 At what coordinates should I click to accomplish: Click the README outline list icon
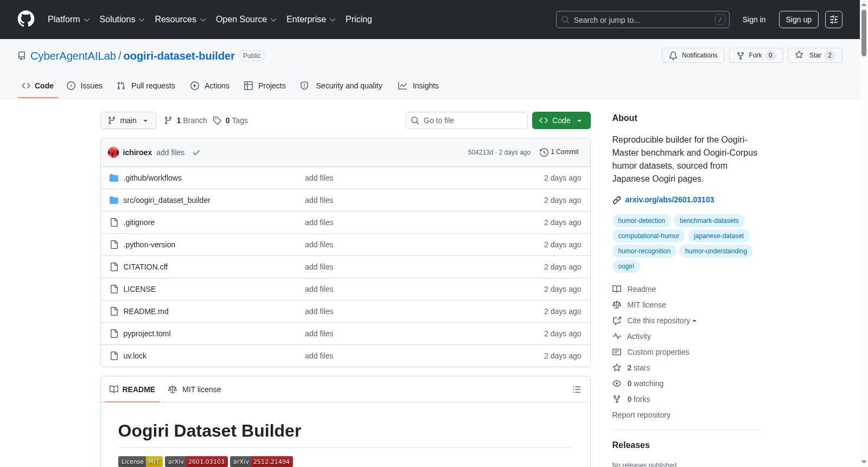[x=577, y=389]
